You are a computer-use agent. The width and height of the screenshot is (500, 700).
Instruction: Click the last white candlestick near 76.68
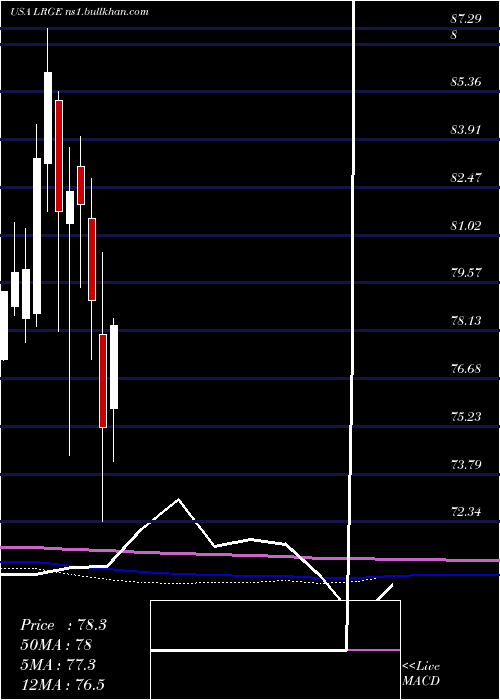[114, 367]
